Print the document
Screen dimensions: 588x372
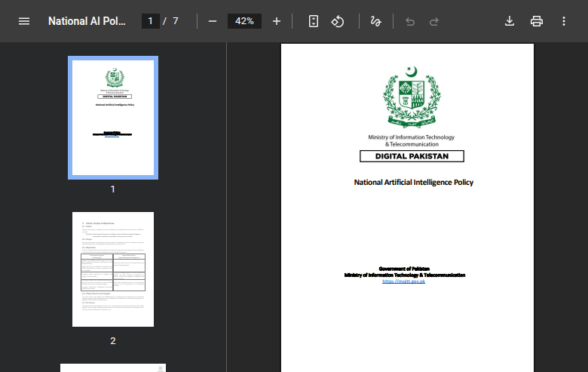[537, 21]
